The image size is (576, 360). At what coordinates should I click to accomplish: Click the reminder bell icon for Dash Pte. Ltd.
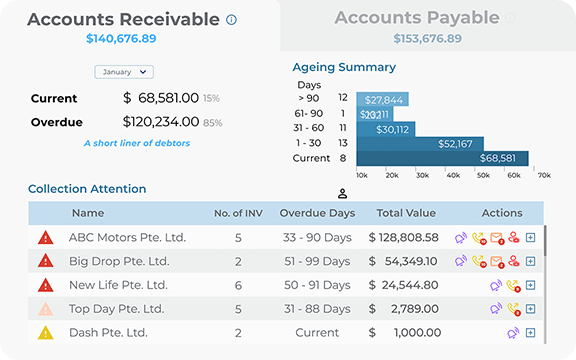tap(513, 333)
